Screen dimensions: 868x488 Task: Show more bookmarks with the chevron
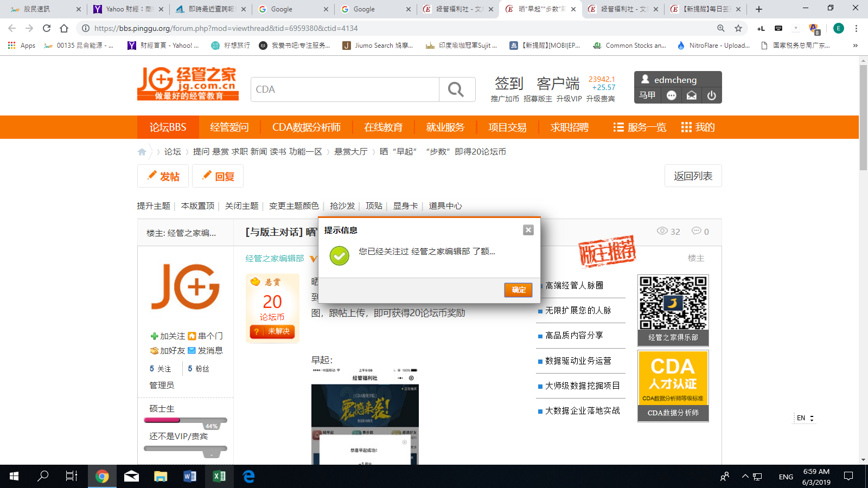(856, 46)
